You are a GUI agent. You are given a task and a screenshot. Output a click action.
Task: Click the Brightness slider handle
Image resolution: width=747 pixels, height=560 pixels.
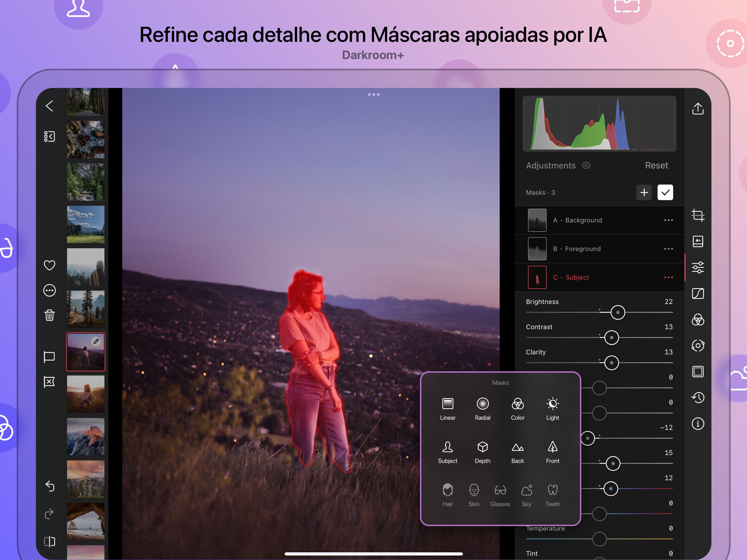pyautogui.click(x=618, y=313)
